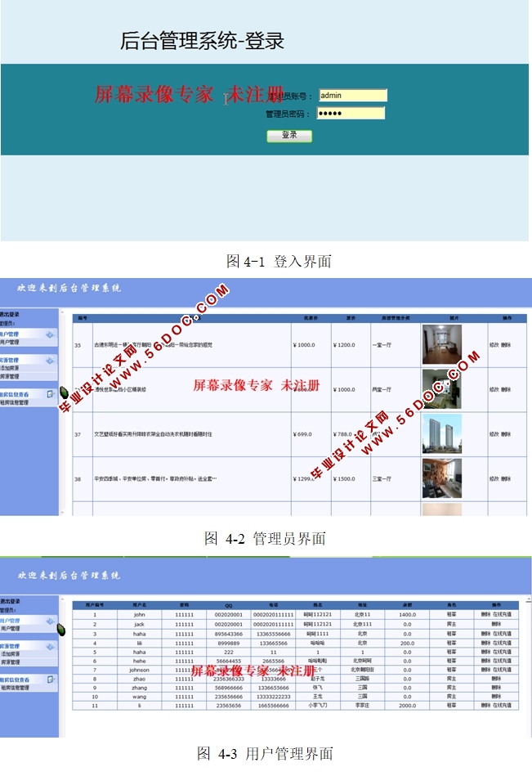Click the administrator password field
The image size is (532, 776).
tap(351, 114)
